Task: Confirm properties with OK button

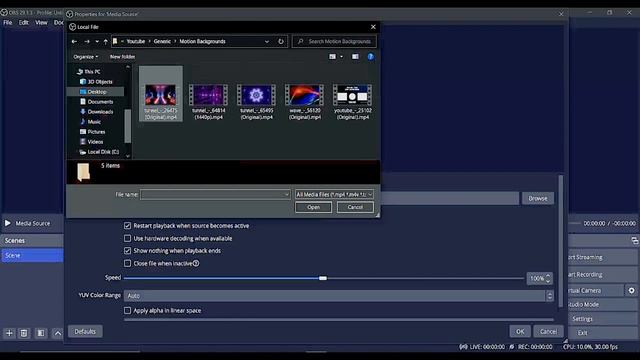Action: point(520,331)
